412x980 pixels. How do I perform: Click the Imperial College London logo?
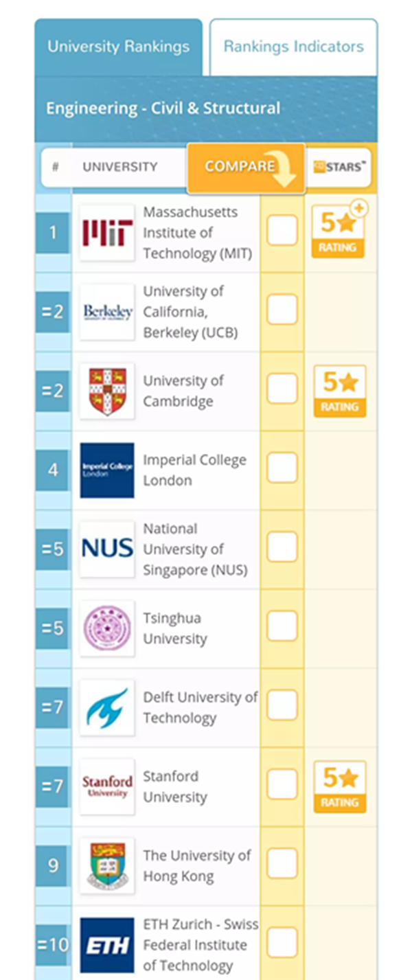[x=107, y=470]
